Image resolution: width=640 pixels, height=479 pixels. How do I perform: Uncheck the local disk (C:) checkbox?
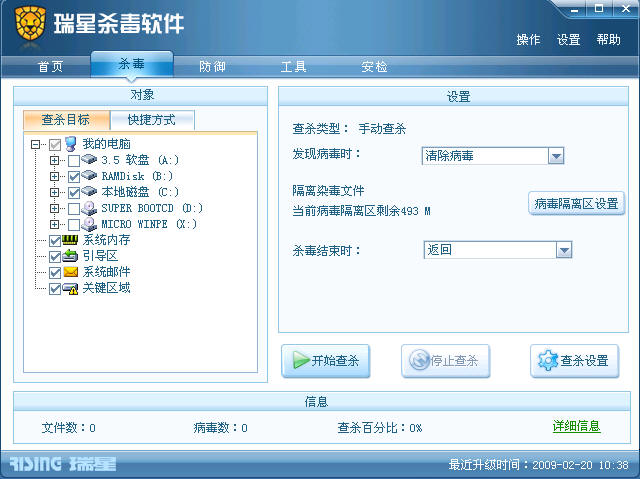(x=74, y=193)
